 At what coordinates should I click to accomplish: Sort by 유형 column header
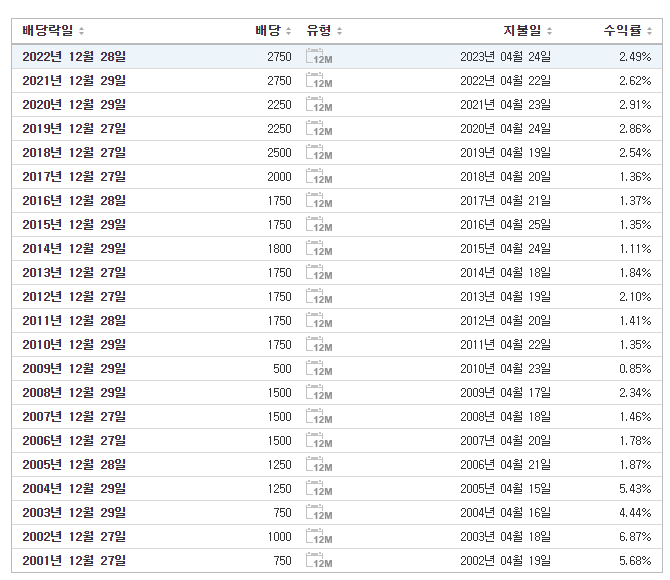click(x=324, y=31)
